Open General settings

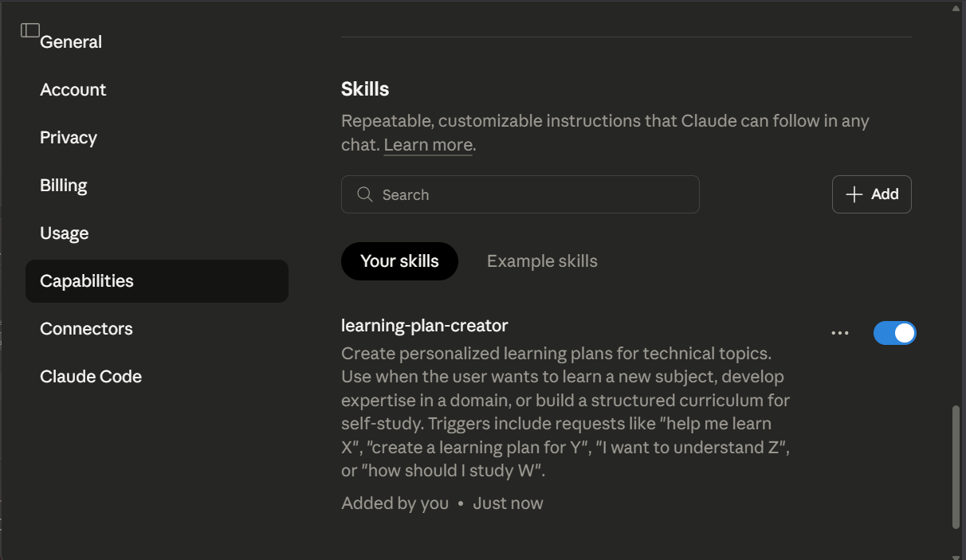click(x=71, y=42)
